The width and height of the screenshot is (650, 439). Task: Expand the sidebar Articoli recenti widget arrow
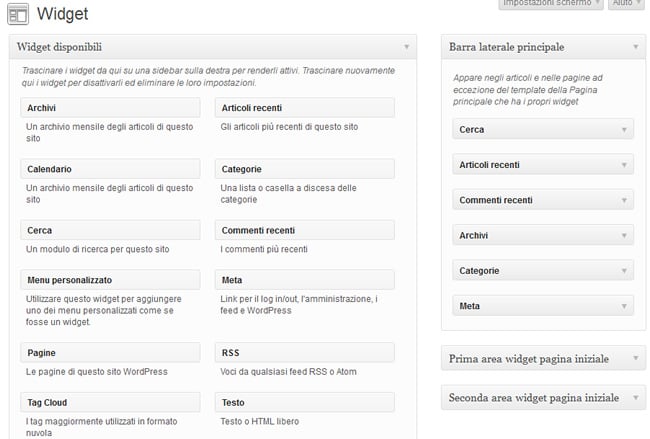pyautogui.click(x=625, y=165)
